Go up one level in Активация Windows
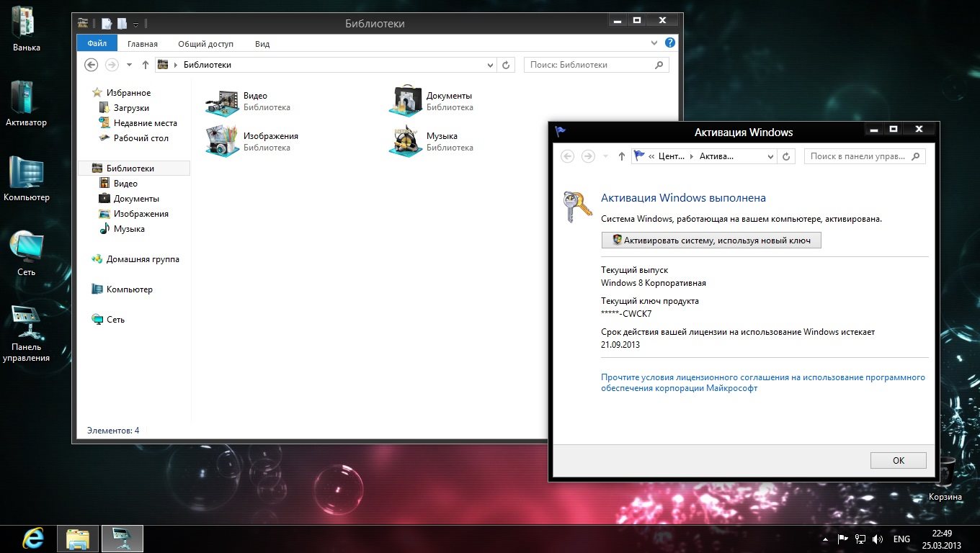980x553 pixels. [x=622, y=156]
